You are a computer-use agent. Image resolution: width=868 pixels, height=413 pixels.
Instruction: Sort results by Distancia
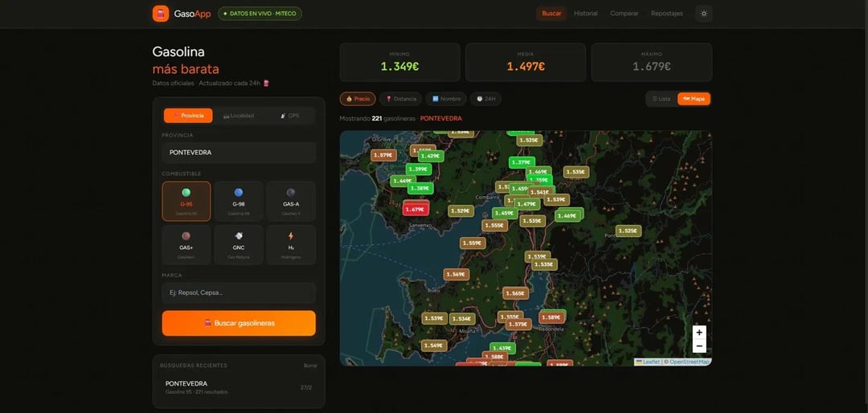[400, 99]
